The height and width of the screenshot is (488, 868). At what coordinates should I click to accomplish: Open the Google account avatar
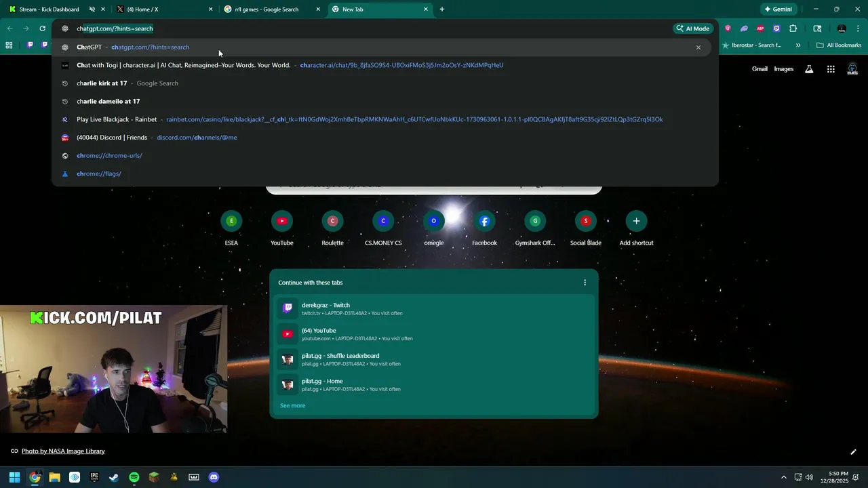(x=852, y=69)
